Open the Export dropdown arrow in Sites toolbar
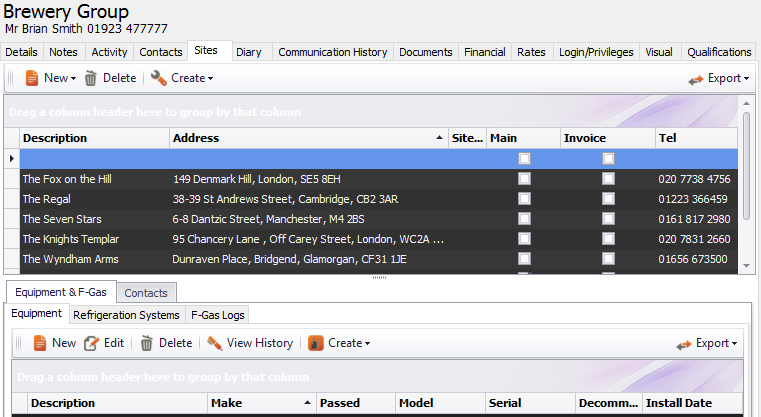Viewport: 761px width, 417px height. [746, 79]
